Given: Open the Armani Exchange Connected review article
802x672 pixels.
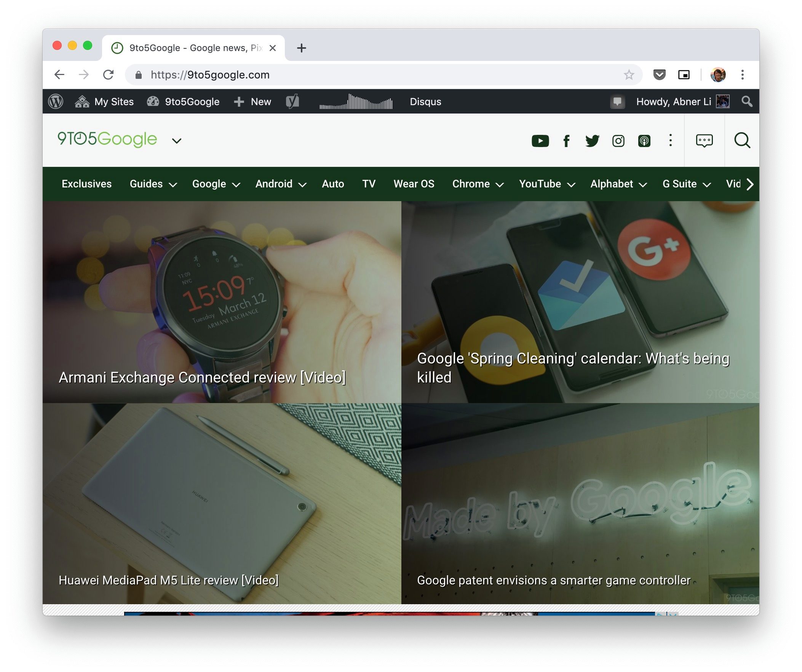Looking at the screenshot, I should (x=202, y=378).
